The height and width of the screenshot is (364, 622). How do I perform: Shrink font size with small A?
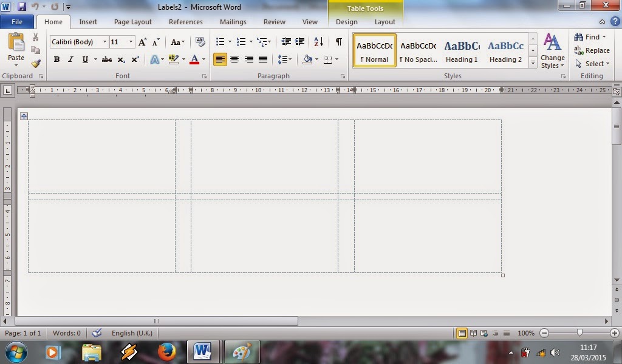click(x=156, y=42)
